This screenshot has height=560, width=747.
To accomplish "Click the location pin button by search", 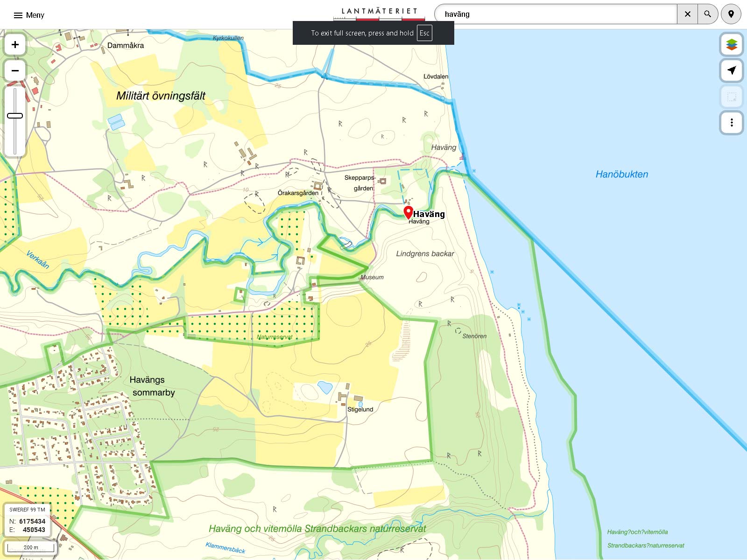I will tap(731, 14).
